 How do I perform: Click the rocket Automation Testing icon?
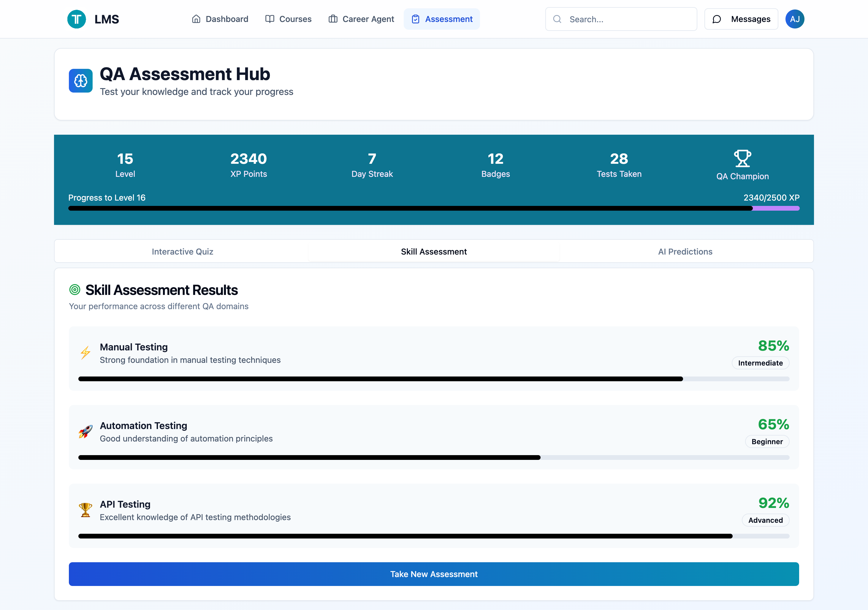coord(85,431)
